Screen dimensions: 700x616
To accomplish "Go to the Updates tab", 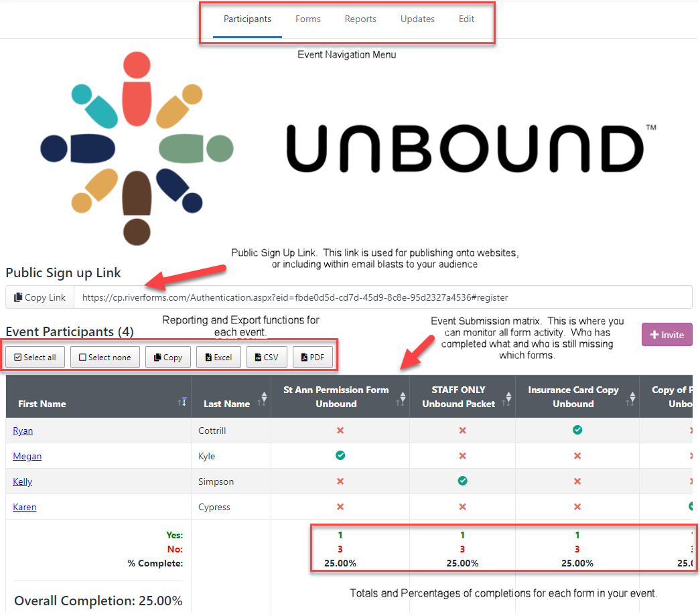I will point(417,19).
